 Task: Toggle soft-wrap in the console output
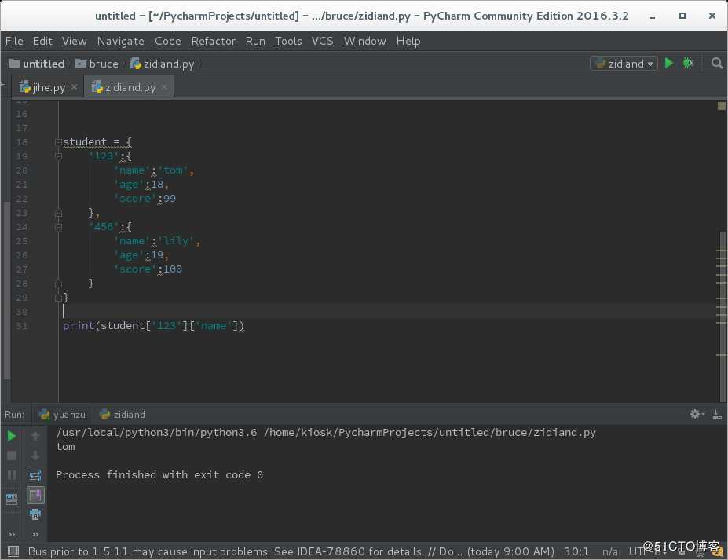click(x=35, y=475)
